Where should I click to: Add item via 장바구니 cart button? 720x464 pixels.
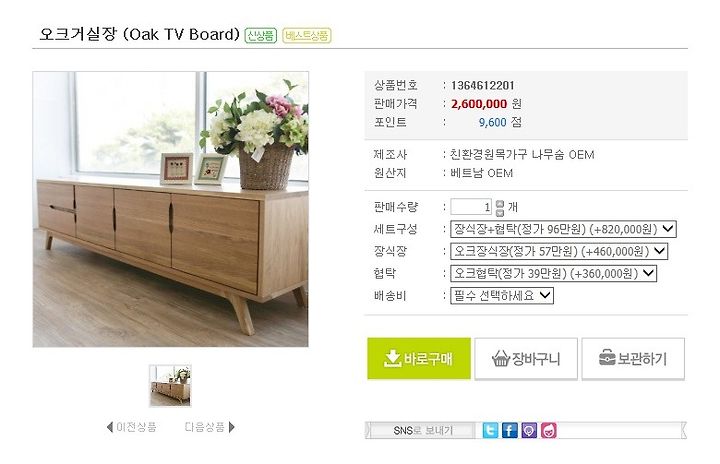(x=526, y=358)
